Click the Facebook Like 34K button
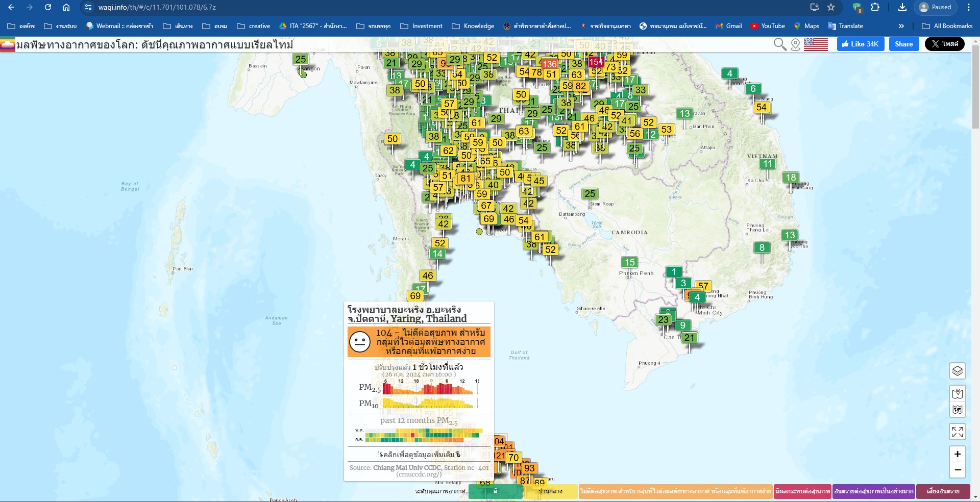 [860, 44]
